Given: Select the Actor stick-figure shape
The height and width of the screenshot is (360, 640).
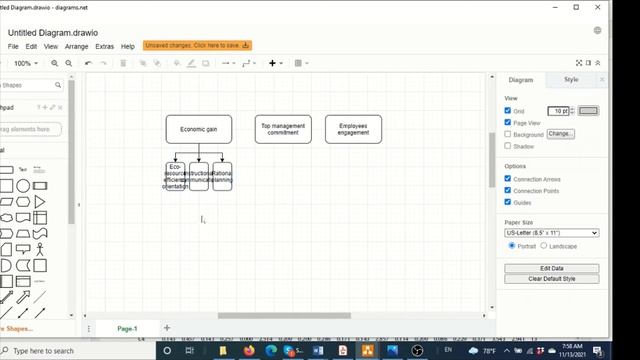Looking at the screenshot, I should click(40, 249).
